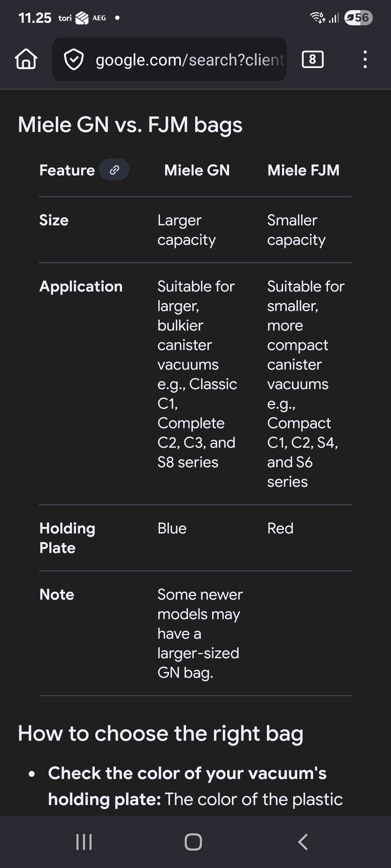391x868 pixels.
Task: Tap the Holding Plate row label
Action: (67, 538)
